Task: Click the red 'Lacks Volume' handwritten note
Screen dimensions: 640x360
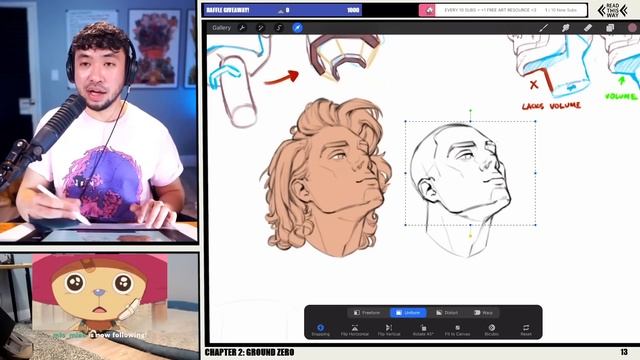Action: (551, 106)
